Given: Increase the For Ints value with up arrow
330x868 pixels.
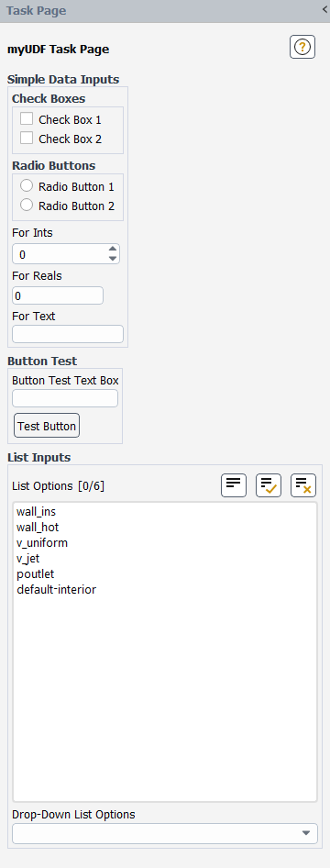Looking at the screenshot, I should (113, 249).
